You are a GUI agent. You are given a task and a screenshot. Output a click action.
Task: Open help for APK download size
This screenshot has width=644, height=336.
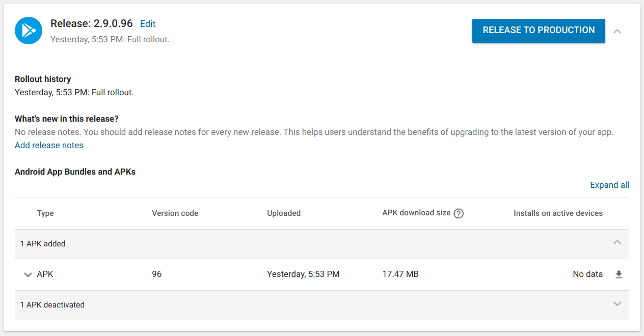459,213
